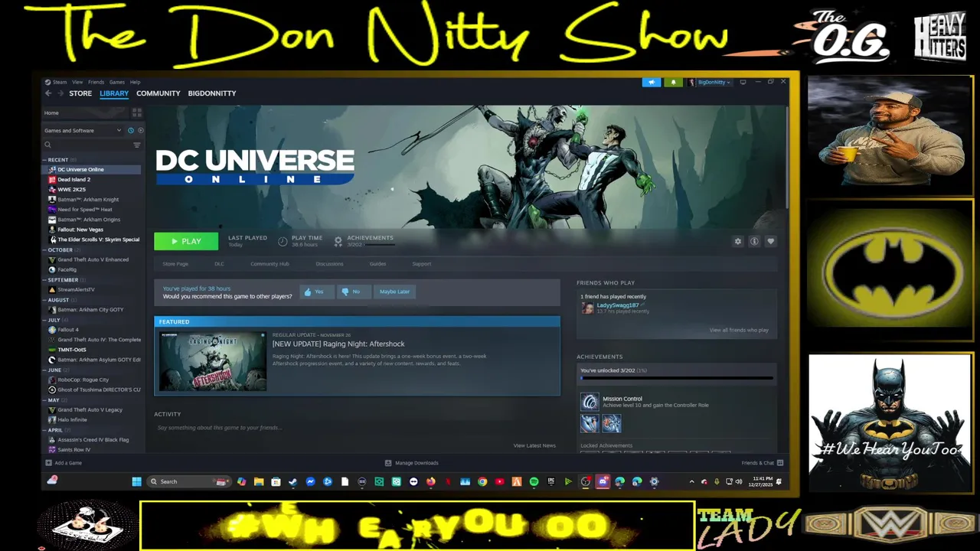Open the BigDonNitty account dropdown
Image resolution: width=980 pixels, height=551 pixels.
click(710, 82)
